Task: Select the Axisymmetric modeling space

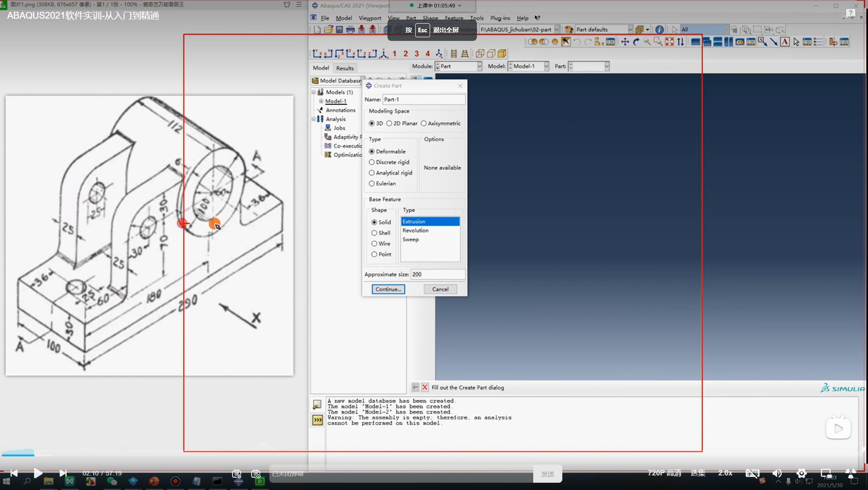Action: pos(424,123)
